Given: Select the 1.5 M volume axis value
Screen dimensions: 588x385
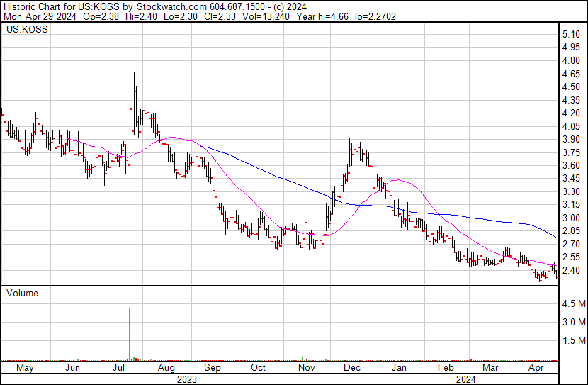Looking at the screenshot, I should [572, 340].
